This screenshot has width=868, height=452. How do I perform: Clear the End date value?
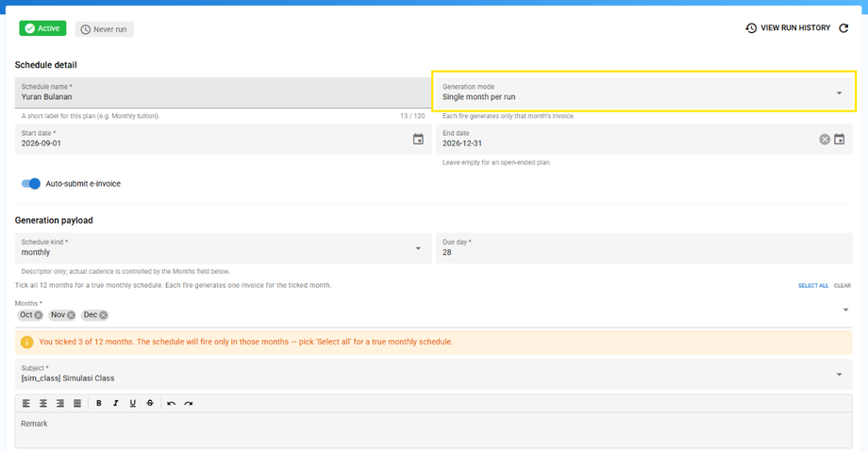point(825,139)
